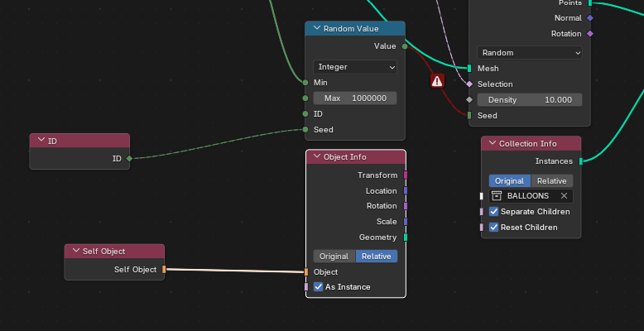
Task: Click the Geometry output socket
Action: [x=406, y=237]
